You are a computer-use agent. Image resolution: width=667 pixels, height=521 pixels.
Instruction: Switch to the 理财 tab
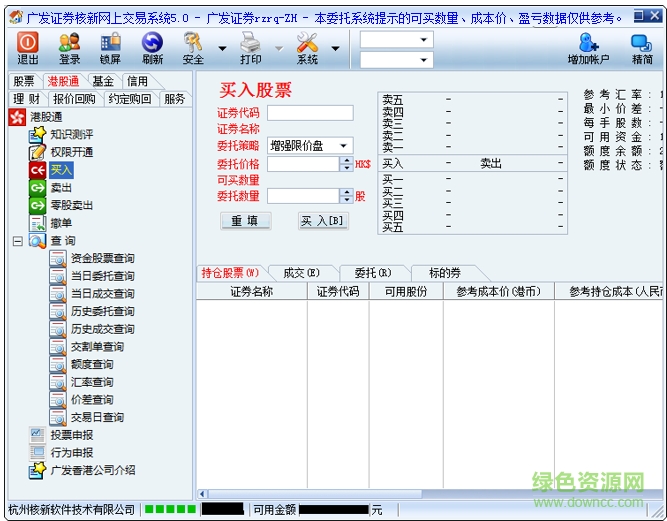(x=26, y=99)
